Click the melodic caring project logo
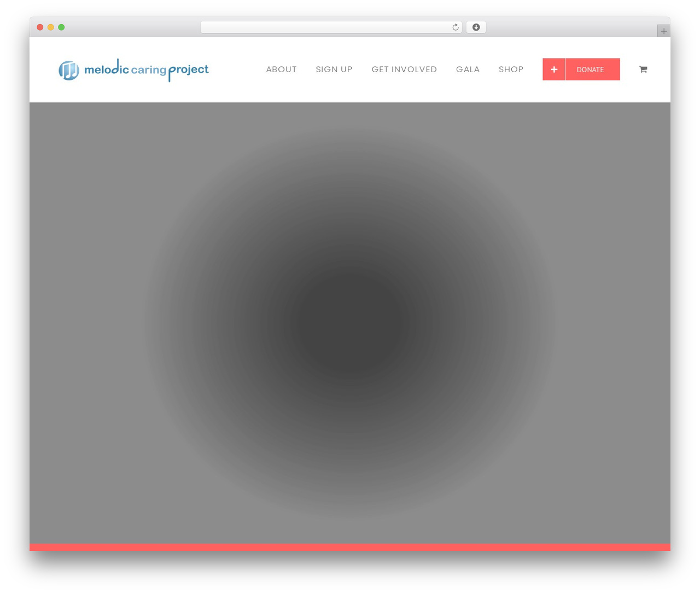Image resolution: width=700 pixels, height=593 pixels. (x=133, y=70)
